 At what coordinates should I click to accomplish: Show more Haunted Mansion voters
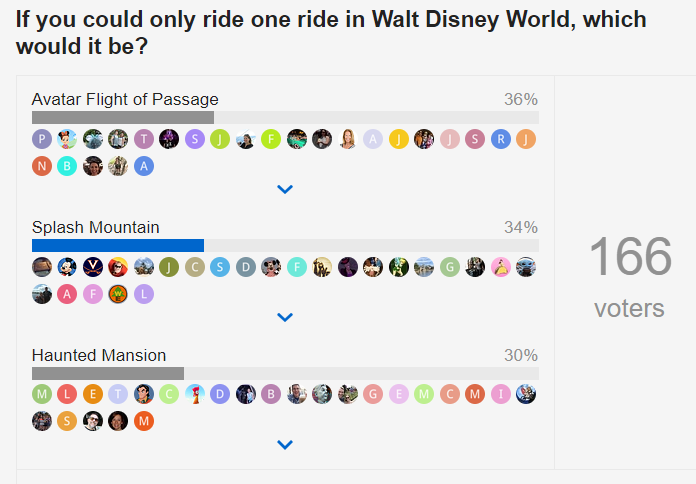click(285, 445)
